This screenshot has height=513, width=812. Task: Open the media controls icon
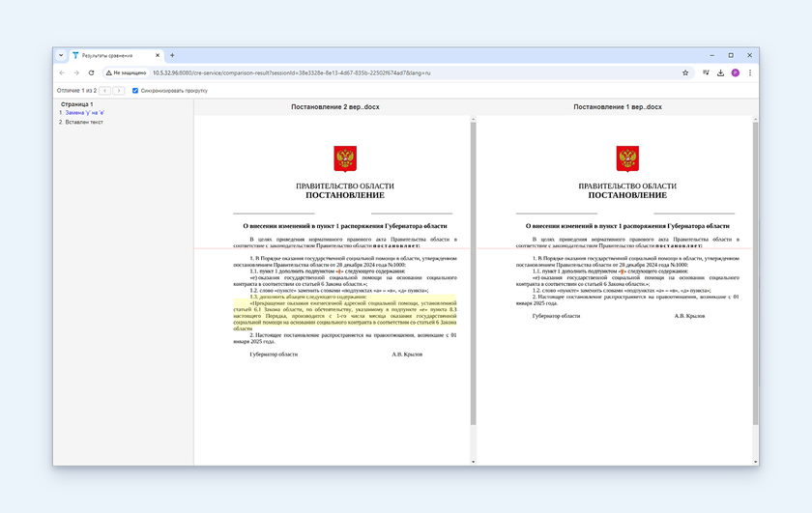(706, 72)
